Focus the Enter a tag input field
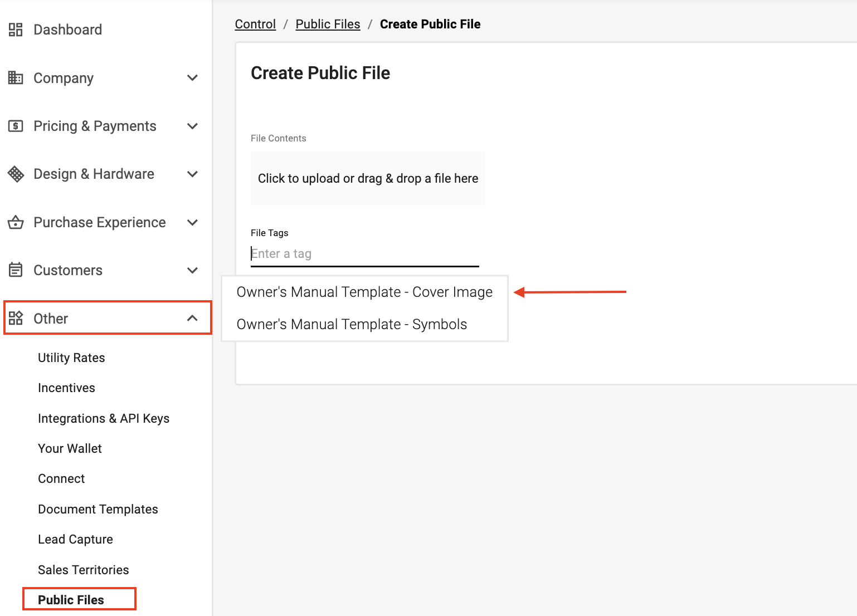857x616 pixels. click(364, 253)
